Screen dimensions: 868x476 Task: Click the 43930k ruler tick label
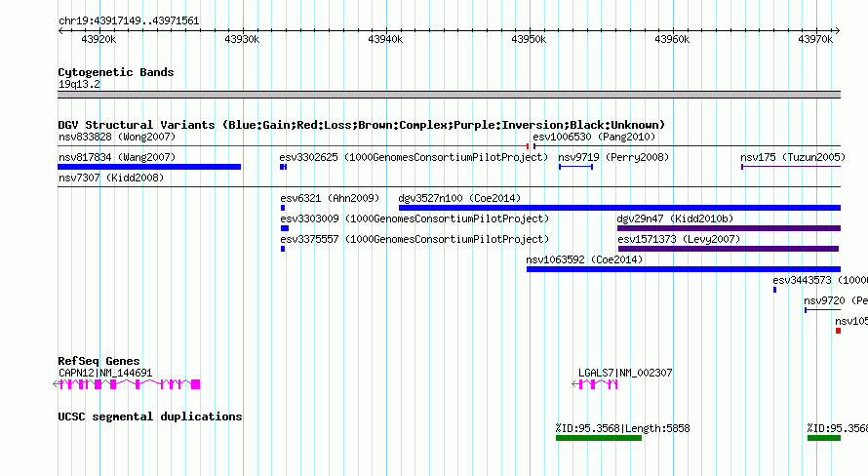point(242,39)
